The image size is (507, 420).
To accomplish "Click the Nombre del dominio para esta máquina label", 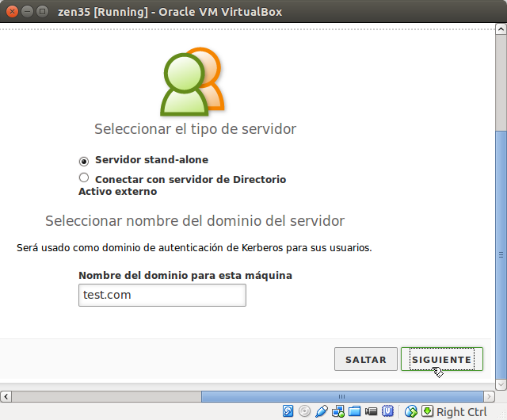I will (x=185, y=275).
